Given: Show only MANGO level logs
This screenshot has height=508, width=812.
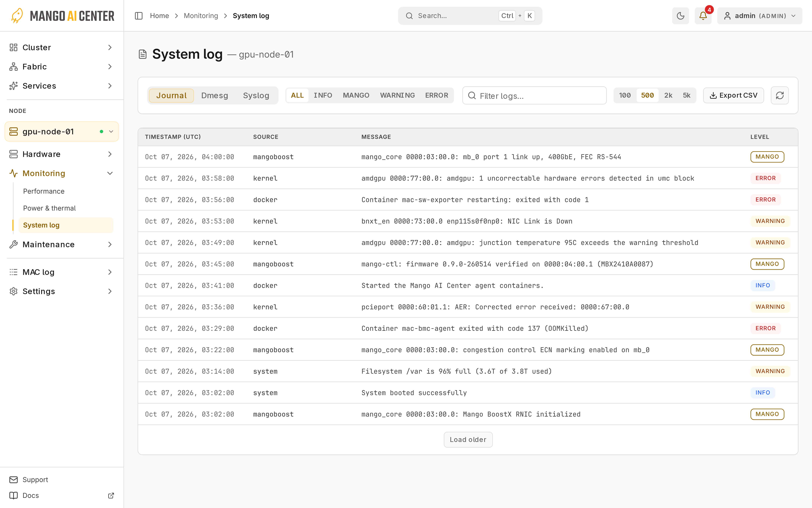Looking at the screenshot, I should pos(356,95).
